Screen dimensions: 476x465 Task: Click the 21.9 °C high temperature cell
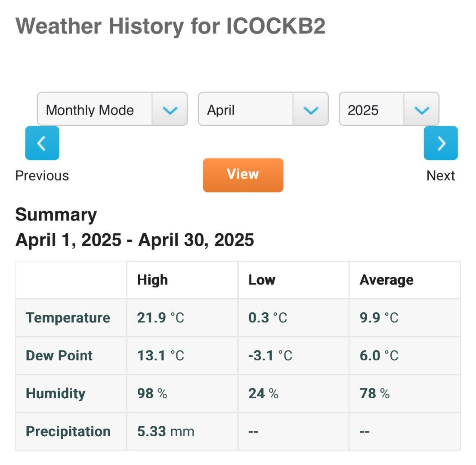(161, 318)
